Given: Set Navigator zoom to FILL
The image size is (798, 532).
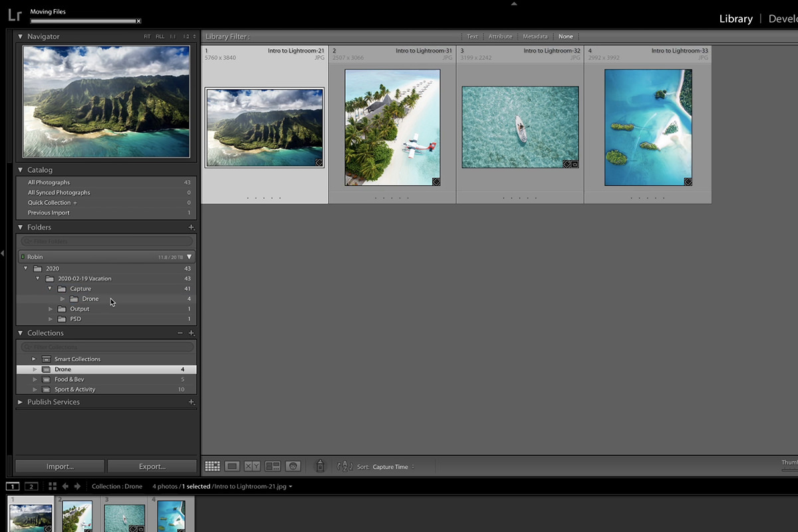Looking at the screenshot, I should pos(160,37).
